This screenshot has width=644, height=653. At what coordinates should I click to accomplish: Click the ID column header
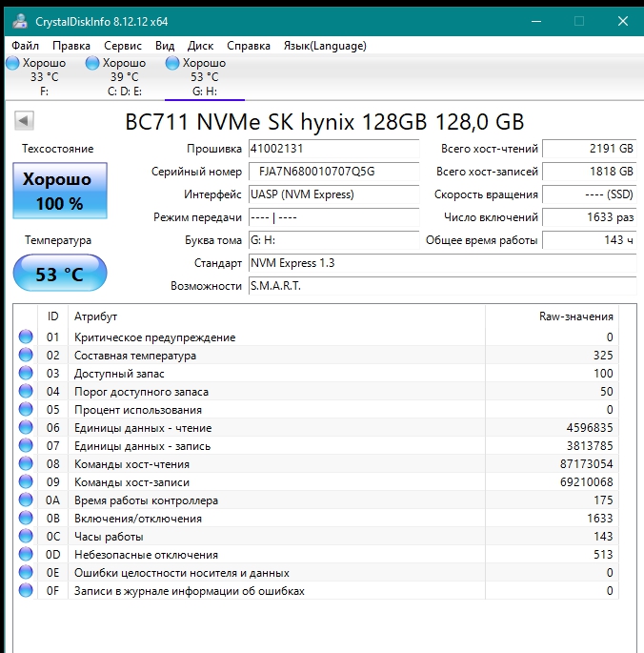click(52, 316)
